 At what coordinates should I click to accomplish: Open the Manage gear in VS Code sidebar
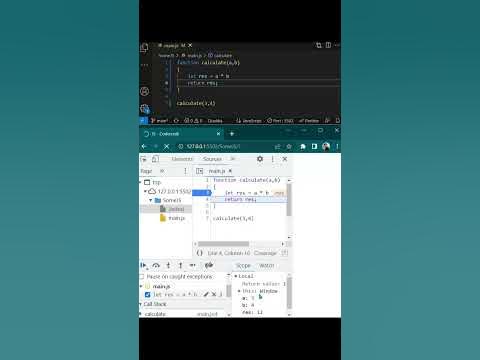pyautogui.click(x=145, y=108)
